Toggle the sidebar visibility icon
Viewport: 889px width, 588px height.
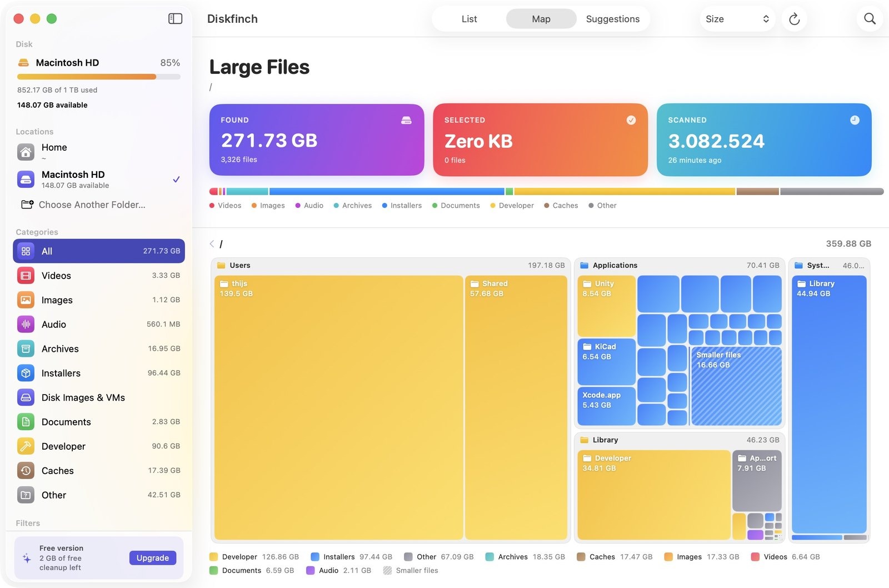(x=175, y=18)
